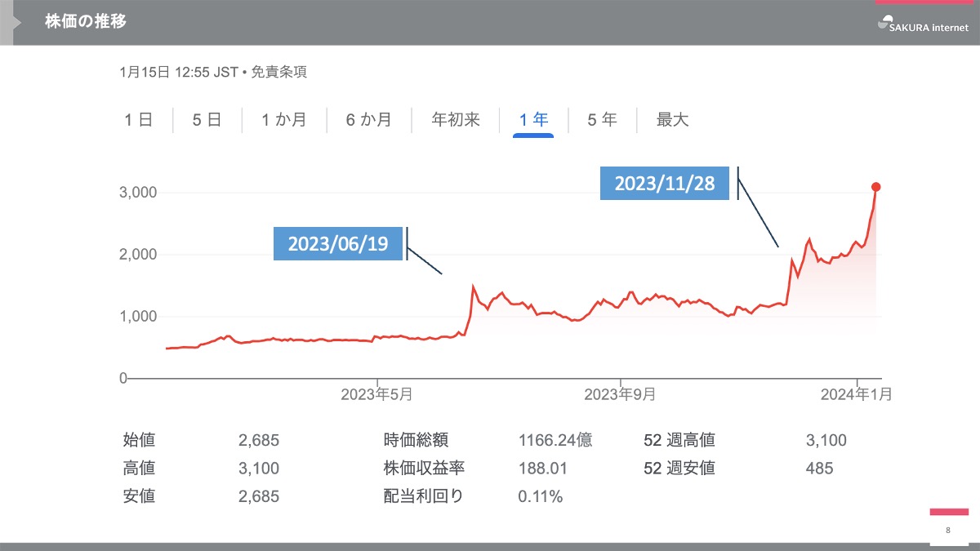Click the 2023/06/19 callout label
Image resolution: width=980 pixels, height=551 pixels.
338,243
